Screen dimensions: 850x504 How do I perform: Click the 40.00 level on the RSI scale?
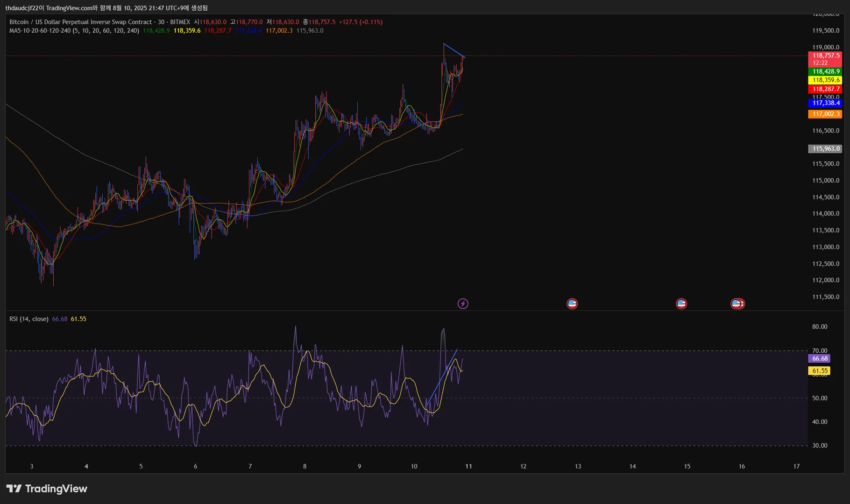pyautogui.click(x=820, y=422)
